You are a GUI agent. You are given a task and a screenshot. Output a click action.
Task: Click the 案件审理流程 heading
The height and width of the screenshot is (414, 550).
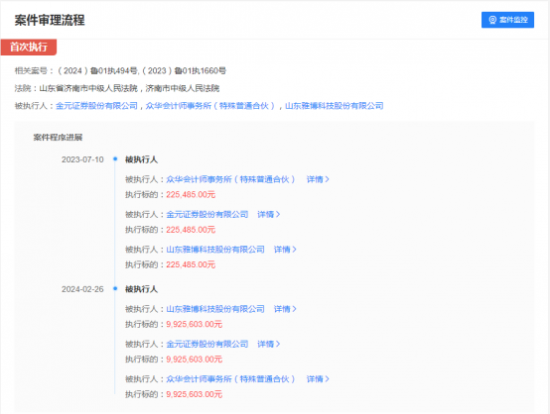click(49, 20)
